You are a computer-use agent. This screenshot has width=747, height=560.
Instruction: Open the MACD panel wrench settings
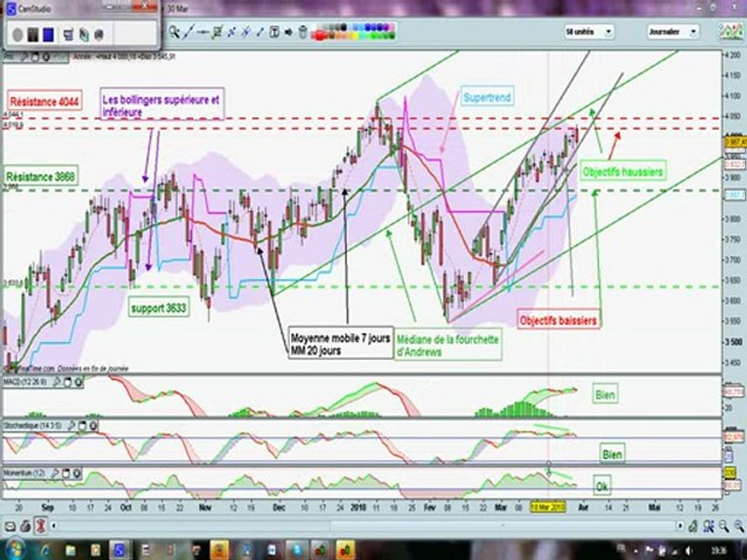tap(57, 382)
